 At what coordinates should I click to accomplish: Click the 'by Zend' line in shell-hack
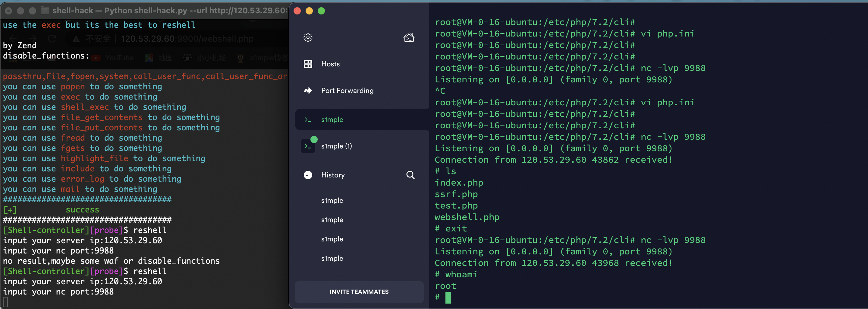(20, 46)
